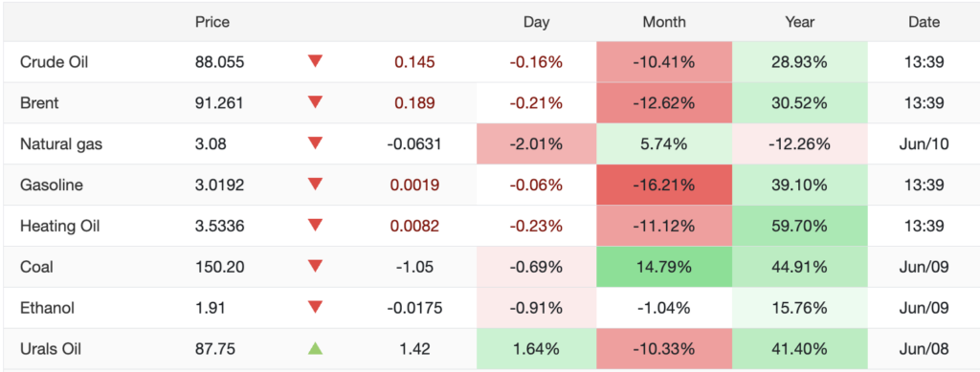
Task: Click the green up arrow in Urals Oil row
Action: click(x=315, y=348)
